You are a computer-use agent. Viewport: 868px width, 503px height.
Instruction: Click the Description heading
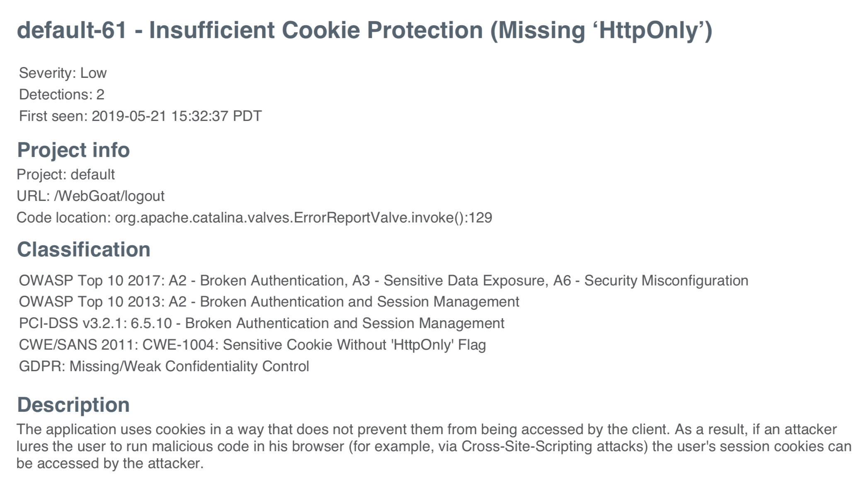click(x=73, y=405)
